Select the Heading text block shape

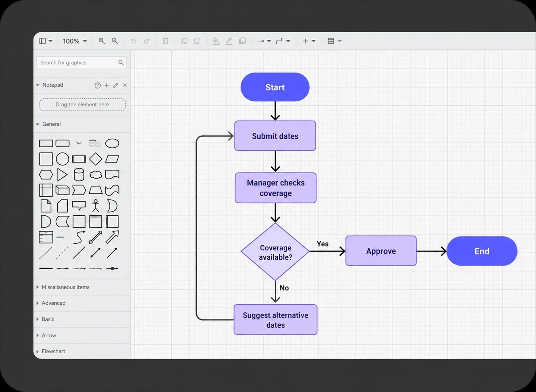click(x=95, y=143)
